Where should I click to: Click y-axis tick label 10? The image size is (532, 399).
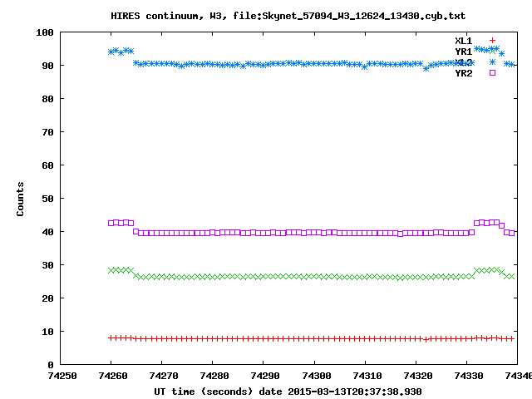click(48, 332)
